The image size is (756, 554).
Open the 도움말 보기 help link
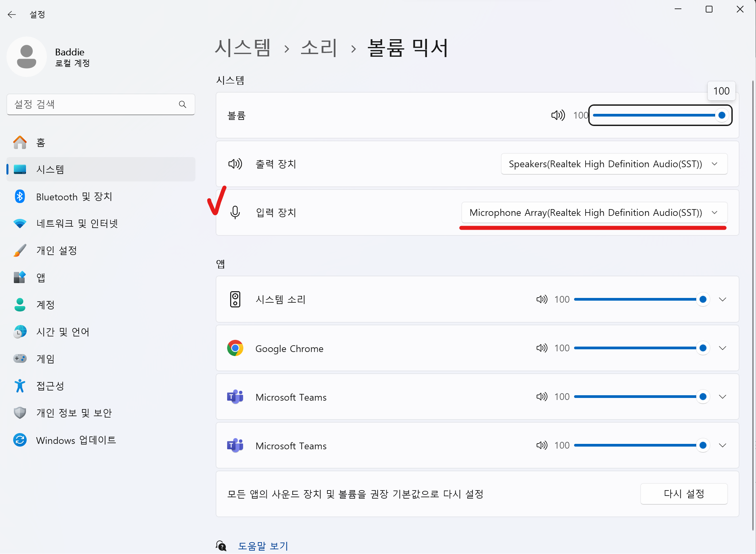click(x=263, y=546)
